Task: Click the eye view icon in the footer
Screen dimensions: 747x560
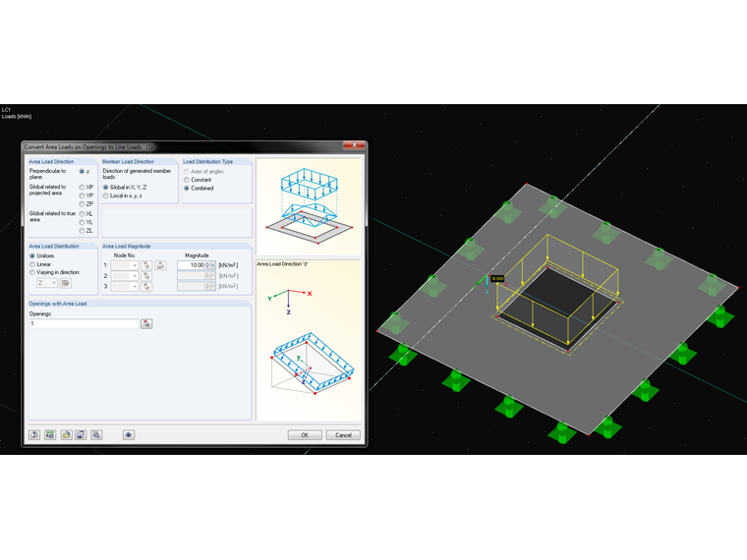Action: [x=129, y=435]
